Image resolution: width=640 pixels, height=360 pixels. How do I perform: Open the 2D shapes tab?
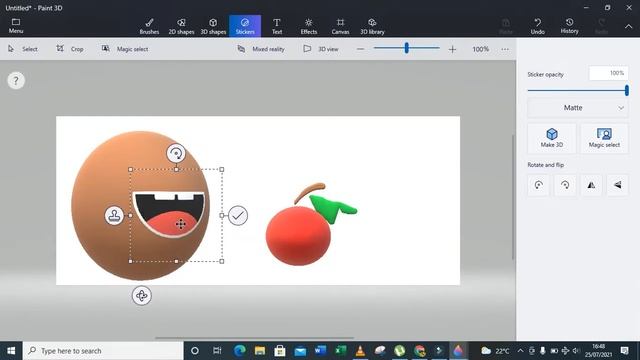point(181,26)
